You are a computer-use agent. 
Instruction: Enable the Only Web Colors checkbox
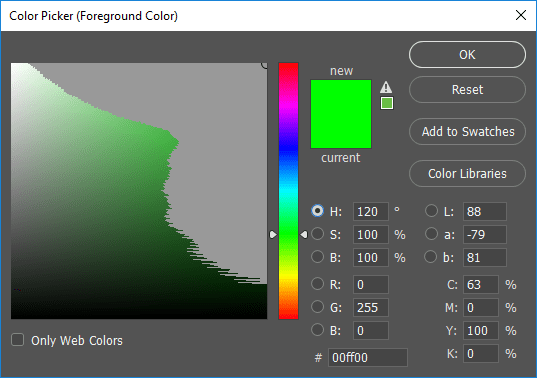pyautogui.click(x=17, y=340)
